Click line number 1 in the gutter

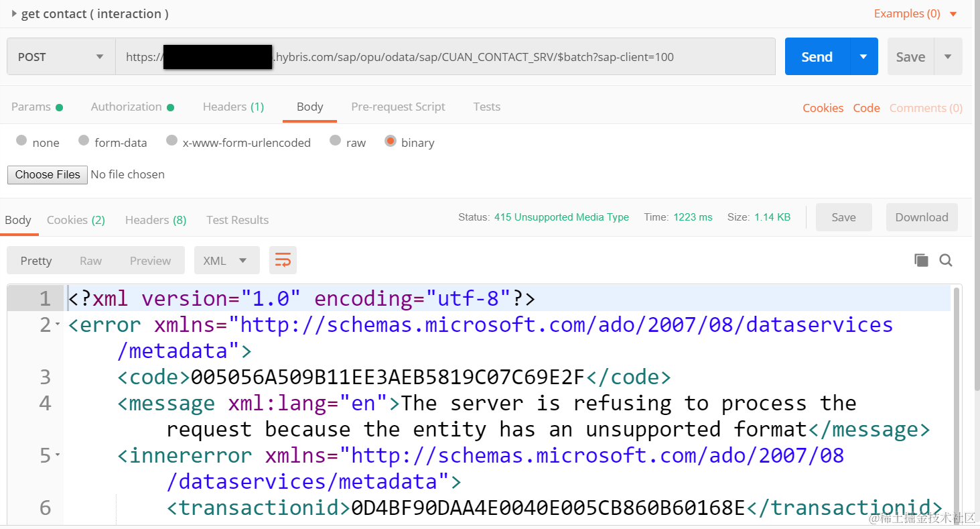tap(45, 298)
